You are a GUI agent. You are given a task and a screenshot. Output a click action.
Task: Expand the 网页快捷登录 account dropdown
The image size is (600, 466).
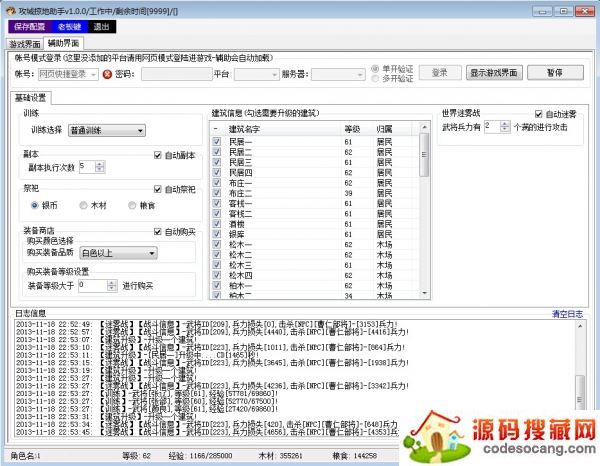(96, 74)
